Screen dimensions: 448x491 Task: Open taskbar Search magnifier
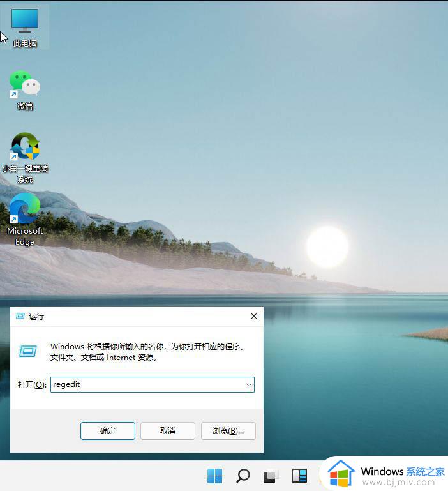click(x=243, y=476)
